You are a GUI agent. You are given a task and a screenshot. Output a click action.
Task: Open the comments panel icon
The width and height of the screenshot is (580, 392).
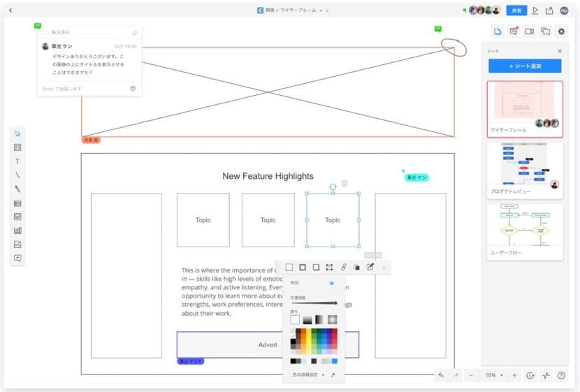click(514, 31)
